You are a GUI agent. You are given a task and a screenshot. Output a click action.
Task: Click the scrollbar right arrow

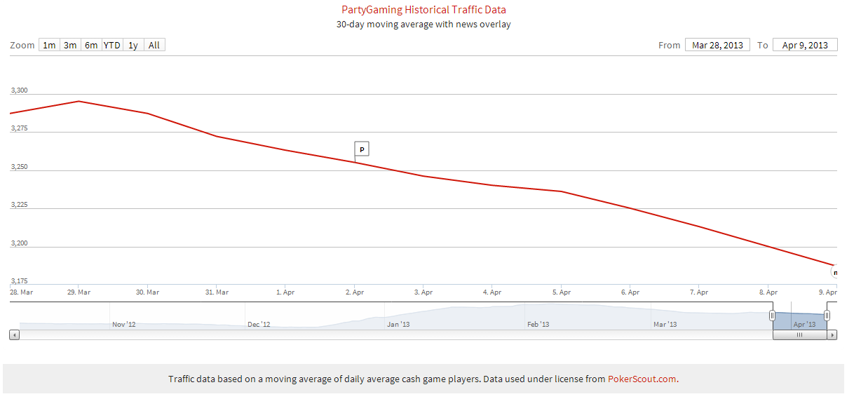click(x=832, y=335)
